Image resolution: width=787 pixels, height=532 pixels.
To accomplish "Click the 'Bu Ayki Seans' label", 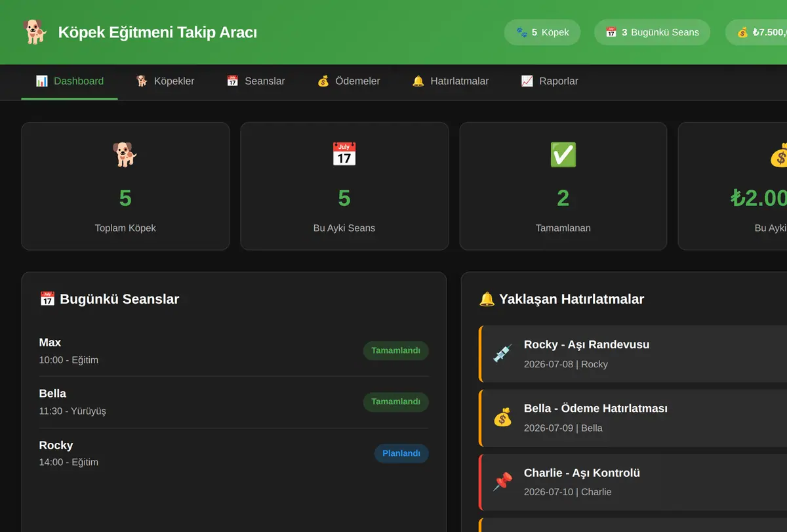I will pyautogui.click(x=344, y=228).
